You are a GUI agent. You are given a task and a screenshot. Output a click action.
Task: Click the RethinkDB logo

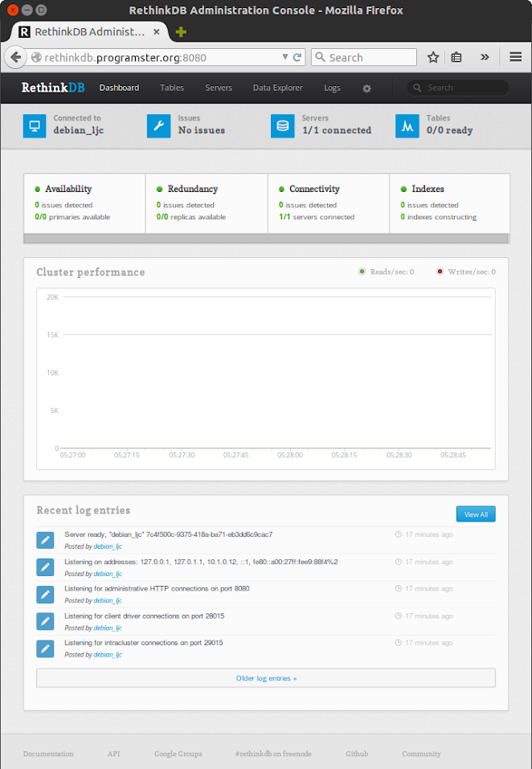(x=53, y=88)
